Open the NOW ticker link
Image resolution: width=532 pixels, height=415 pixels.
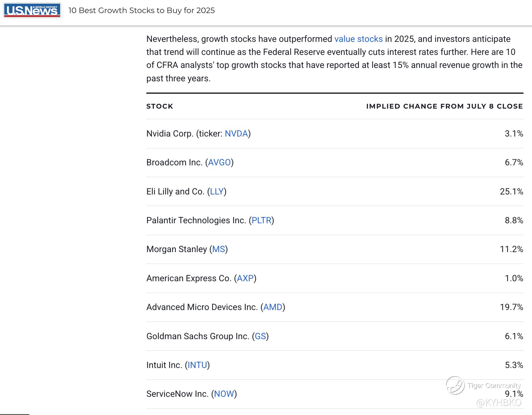coord(224,394)
